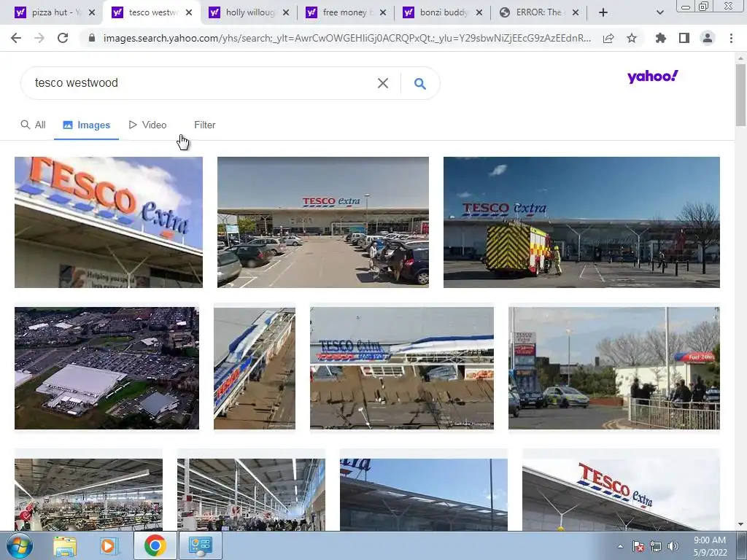The height and width of the screenshot is (560, 747).
Task: Close the holly willoughby tab
Action: (x=285, y=12)
